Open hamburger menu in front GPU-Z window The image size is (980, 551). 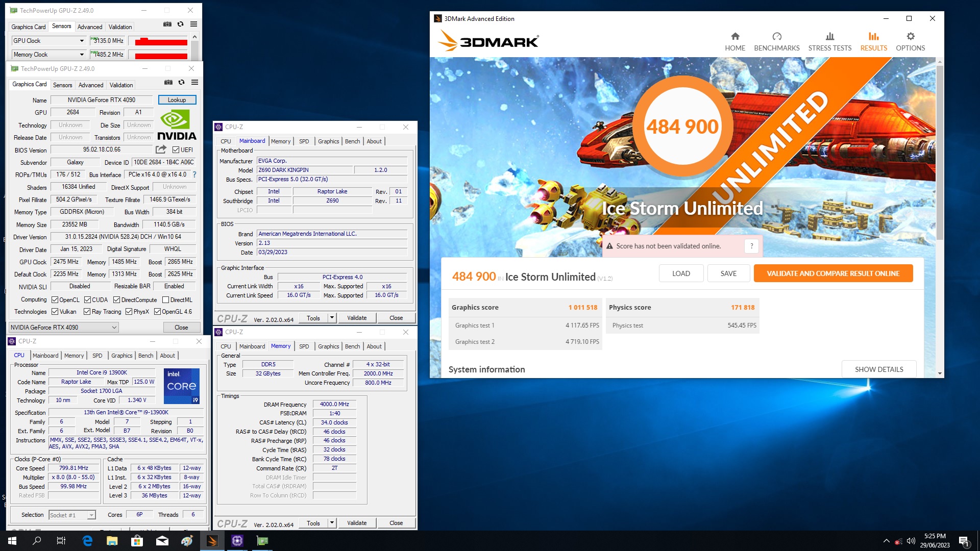194,82
